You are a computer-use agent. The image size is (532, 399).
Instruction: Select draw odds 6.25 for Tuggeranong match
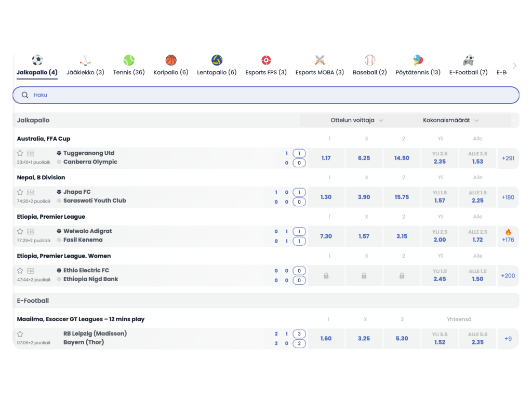(x=364, y=158)
